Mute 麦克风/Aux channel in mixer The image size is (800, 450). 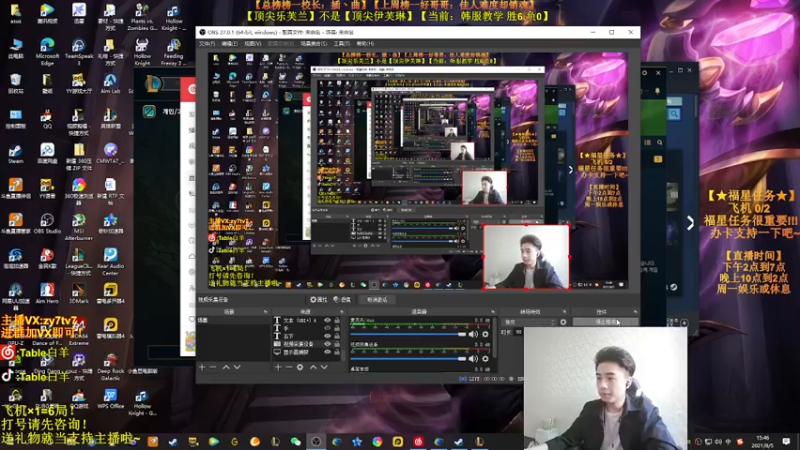click(x=473, y=334)
